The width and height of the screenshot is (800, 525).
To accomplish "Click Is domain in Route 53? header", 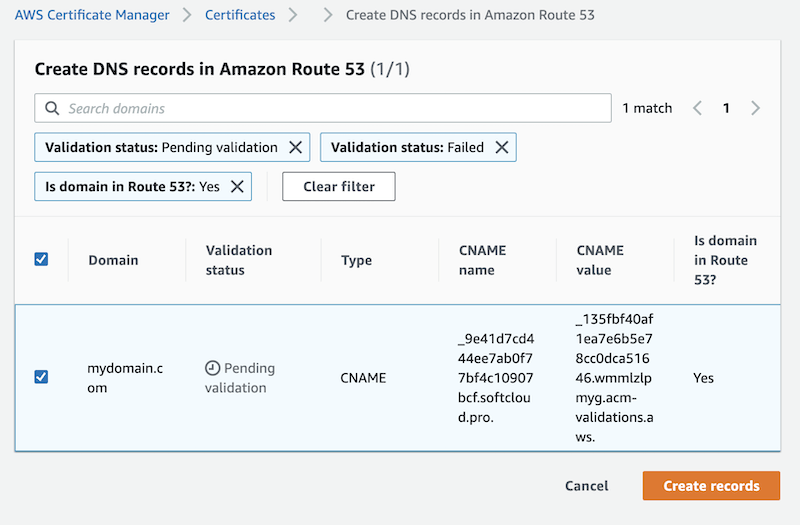I will (x=726, y=260).
